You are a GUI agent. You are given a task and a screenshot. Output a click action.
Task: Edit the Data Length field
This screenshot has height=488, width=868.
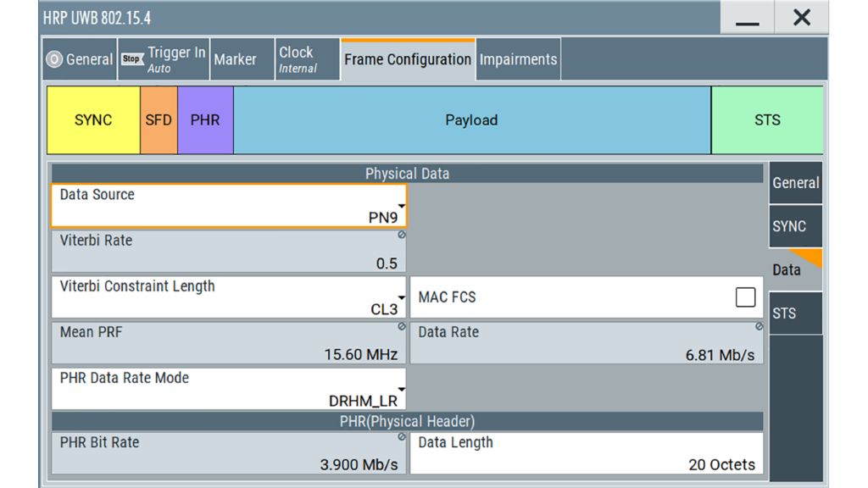pyautogui.click(x=586, y=454)
